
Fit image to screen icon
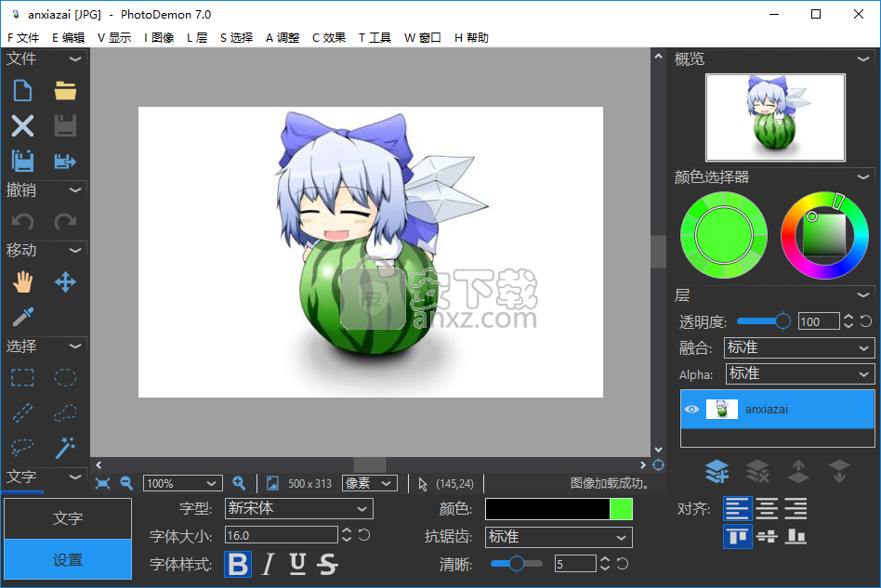coord(102,484)
